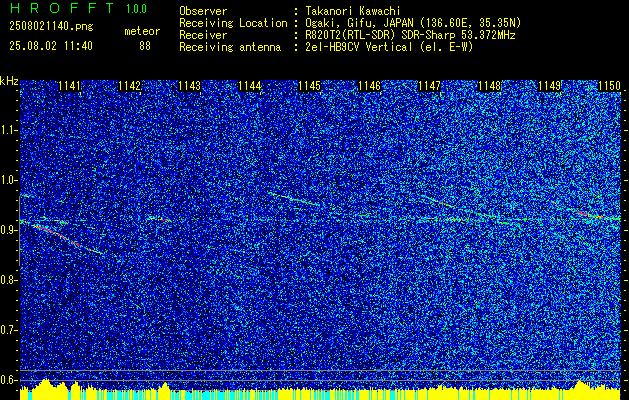629x400 pixels.
Task: Click time marker 1146
Action: (369, 86)
